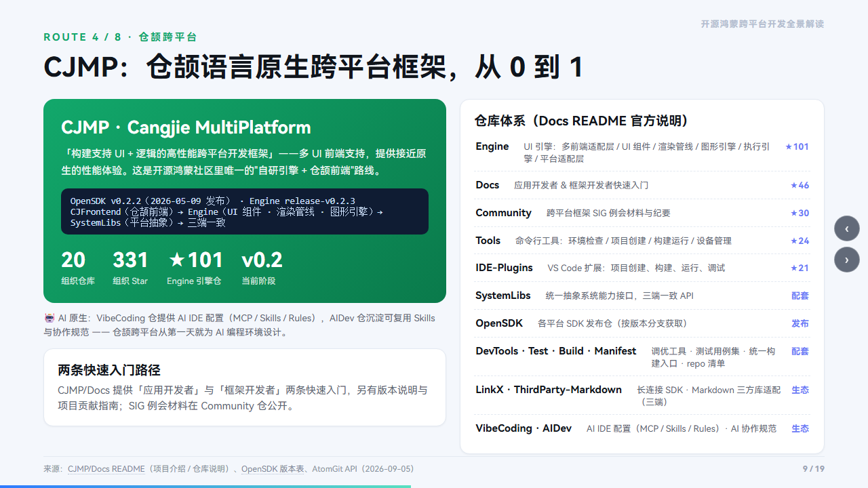This screenshot has height=488, width=868.
Task: Click Docs description 应用开发者 & 框架开发者快速入门
Action: click(581, 185)
